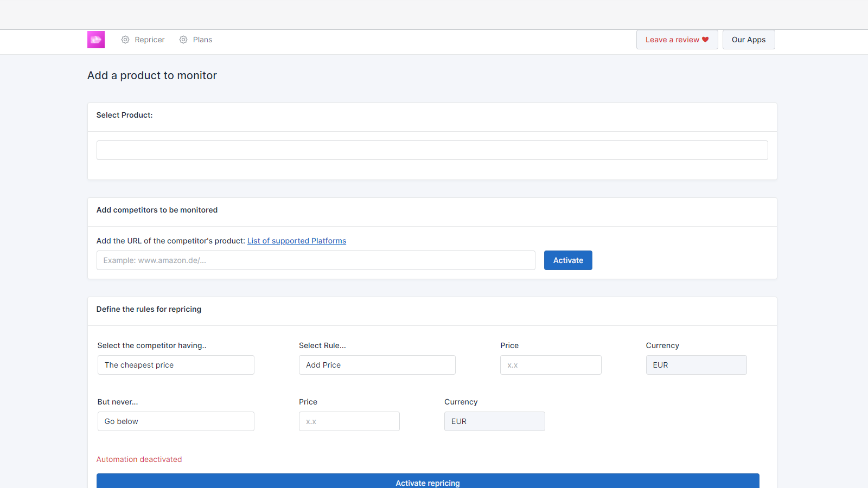This screenshot has height=488, width=868.
Task: Click the gear icon beside Repricer
Action: pyautogui.click(x=125, y=40)
